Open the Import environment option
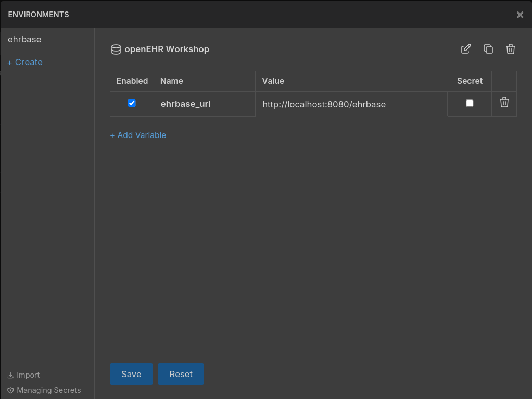 click(23, 375)
